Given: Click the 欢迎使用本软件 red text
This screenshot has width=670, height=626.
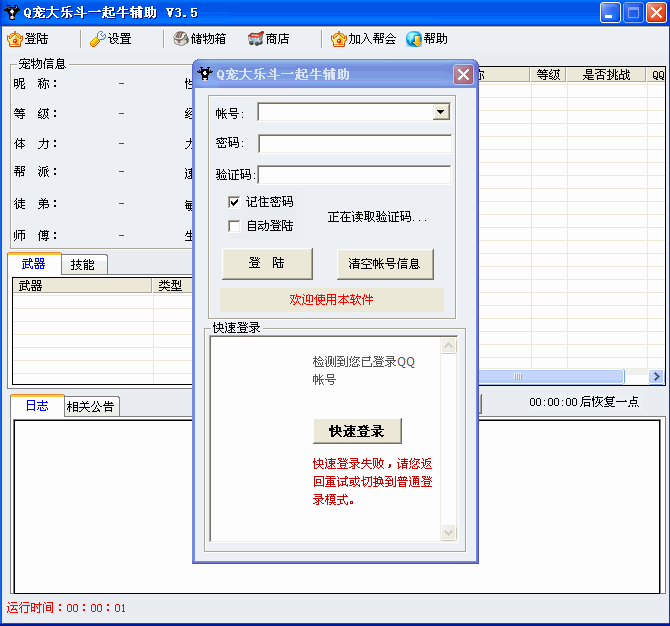Looking at the screenshot, I should pos(331,300).
